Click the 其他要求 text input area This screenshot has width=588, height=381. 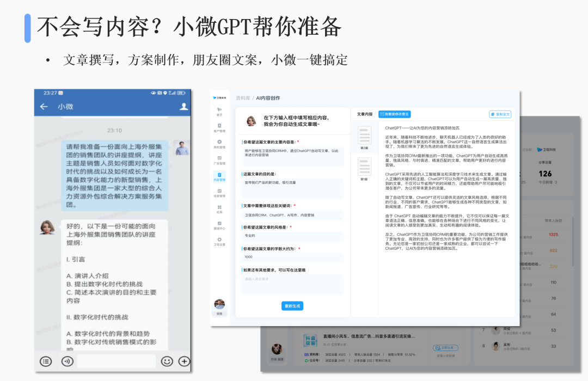point(293,284)
